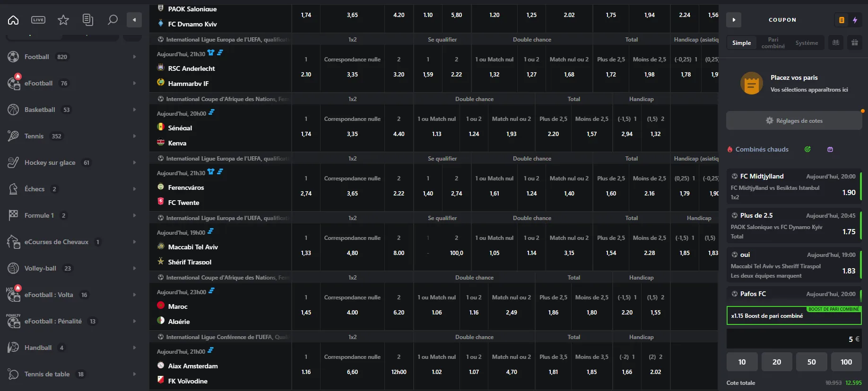
Task: Click the orange coupon icon in header
Action: point(842,20)
